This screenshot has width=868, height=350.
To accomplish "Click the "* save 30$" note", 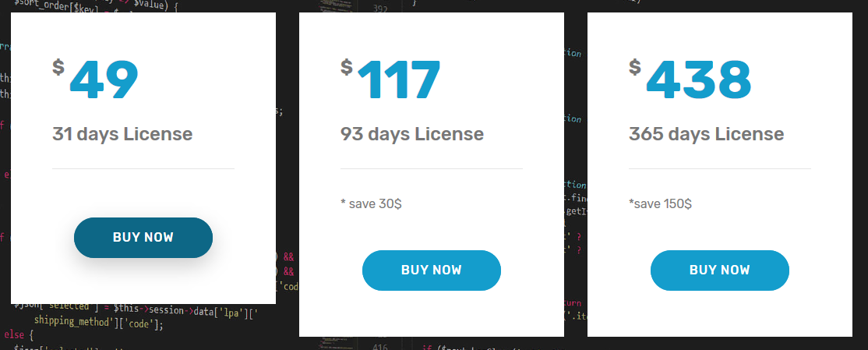I will [371, 203].
